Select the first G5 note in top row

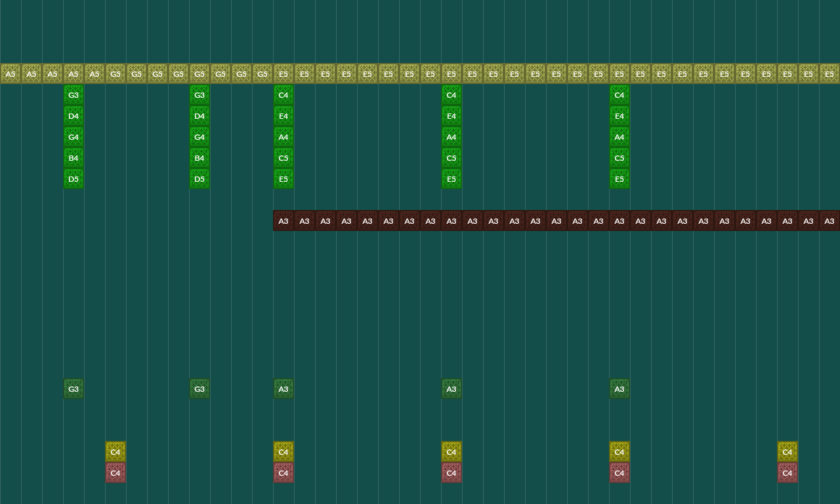pos(115,74)
